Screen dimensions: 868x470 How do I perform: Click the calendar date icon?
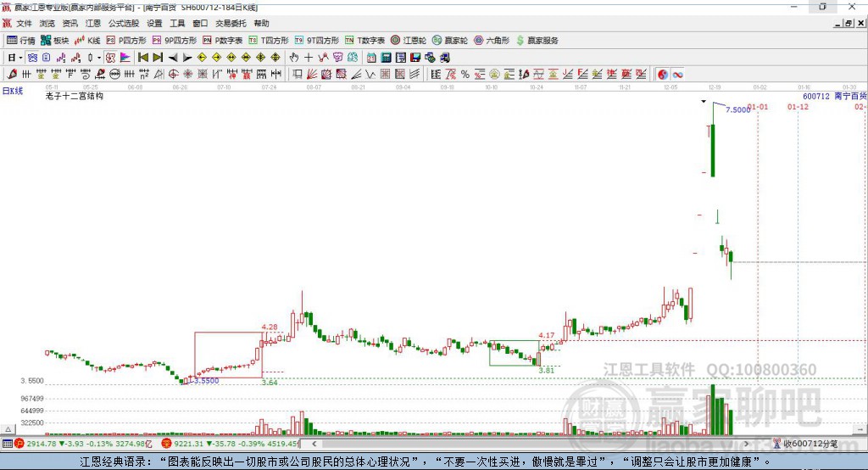pos(371,58)
